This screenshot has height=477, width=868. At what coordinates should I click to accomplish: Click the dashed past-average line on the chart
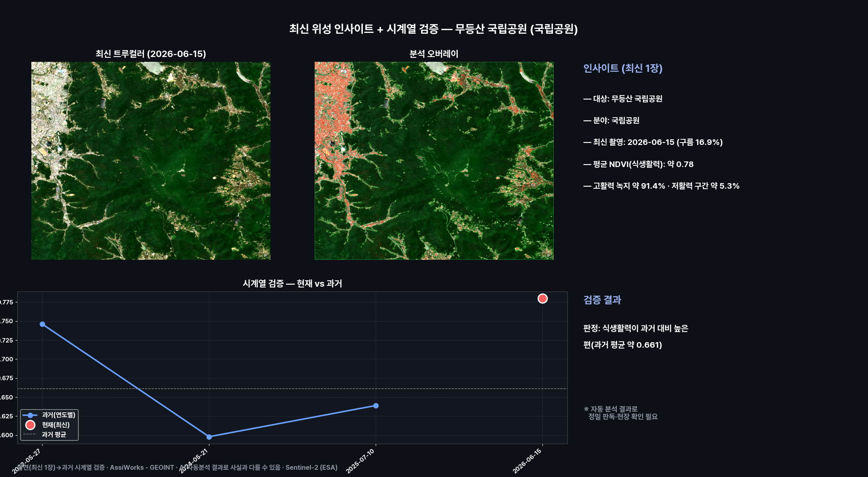point(292,389)
